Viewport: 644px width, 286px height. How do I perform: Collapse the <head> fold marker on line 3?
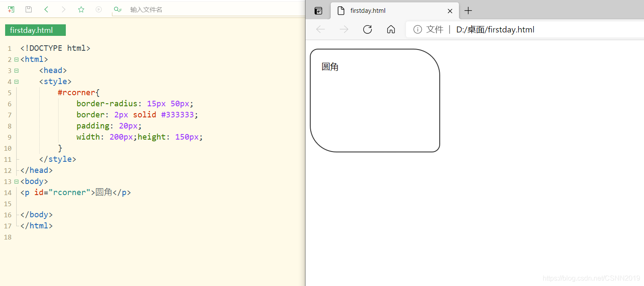pos(16,70)
